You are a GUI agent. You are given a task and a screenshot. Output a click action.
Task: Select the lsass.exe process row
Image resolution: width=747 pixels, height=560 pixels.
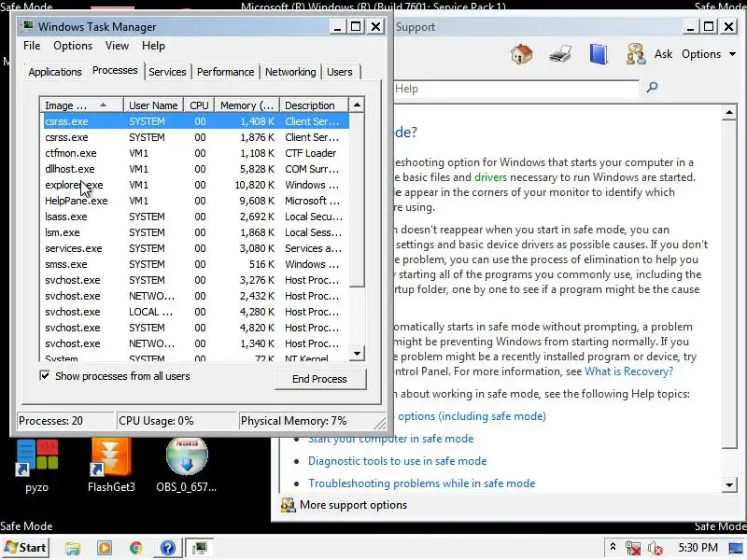196,217
